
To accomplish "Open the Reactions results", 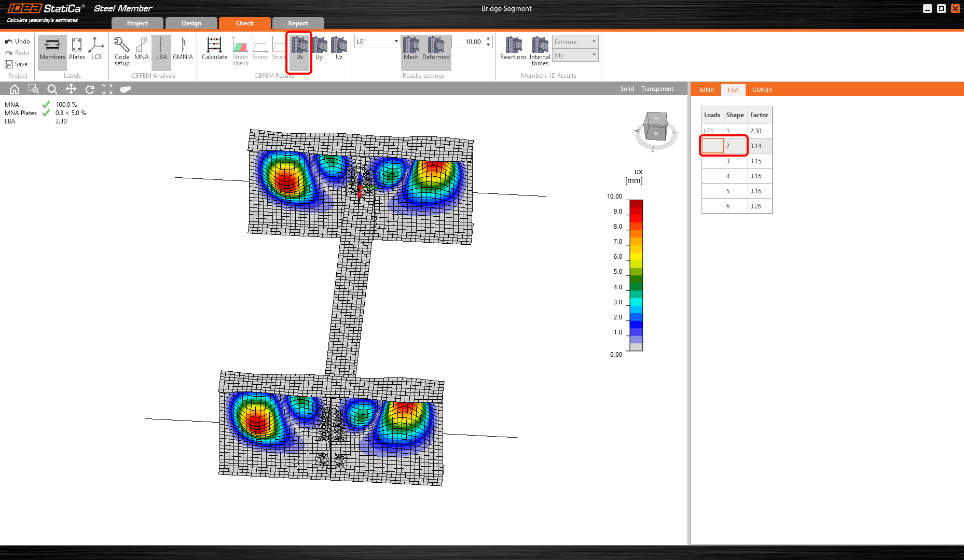I will (513, 49).
